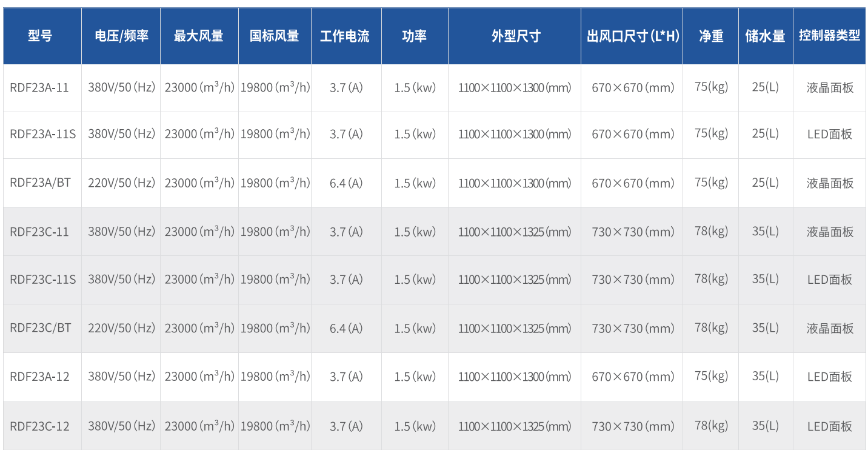
Task: Click 35(L) in the RDF23A-12 row
Action: 765,376
